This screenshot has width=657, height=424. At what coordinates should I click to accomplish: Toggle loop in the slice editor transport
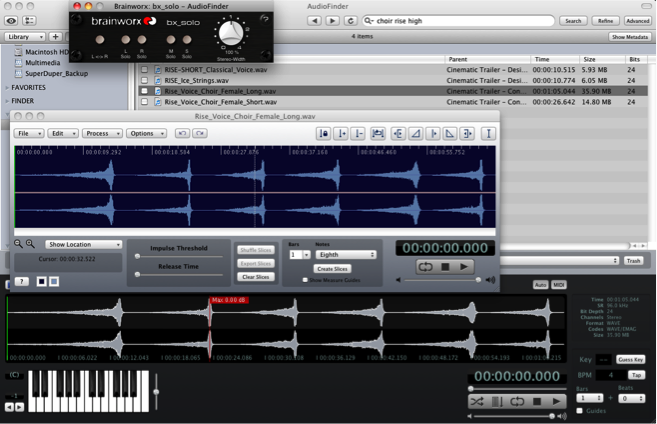tap(425, 267)
